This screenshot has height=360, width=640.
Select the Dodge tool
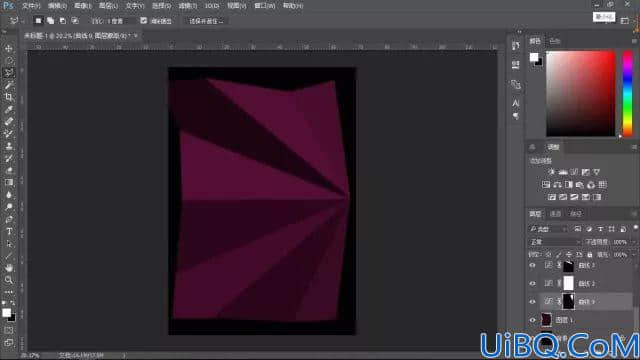pyautogui.click(x=9, y=207)
